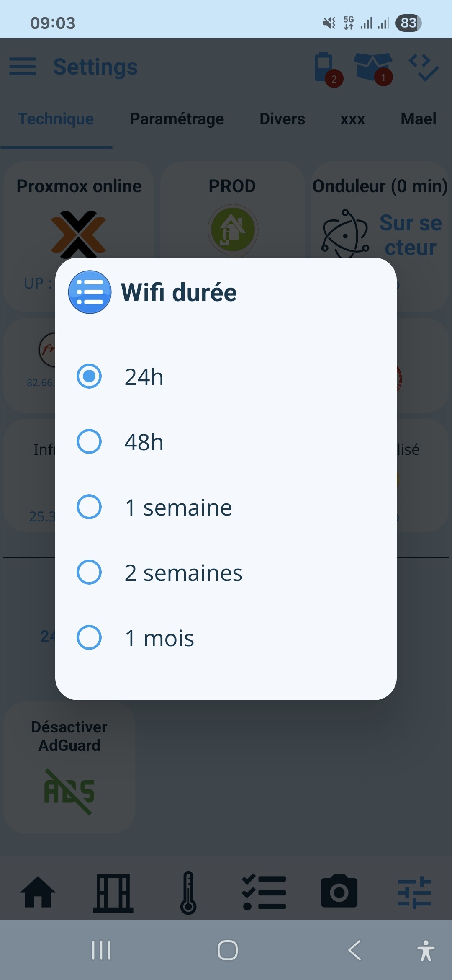Open the thermometer temperature page
Viewport: 452px width, 980px height.
tap(188, 892)
